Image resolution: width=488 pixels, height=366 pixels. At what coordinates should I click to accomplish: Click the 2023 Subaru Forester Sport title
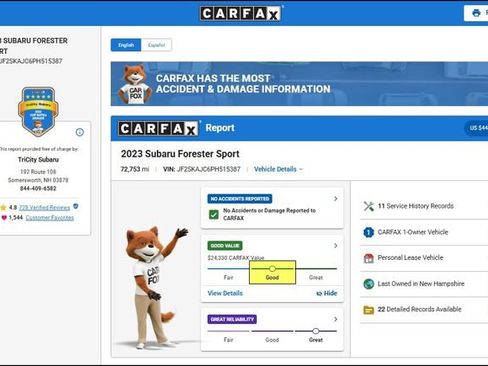click(180, 154)
